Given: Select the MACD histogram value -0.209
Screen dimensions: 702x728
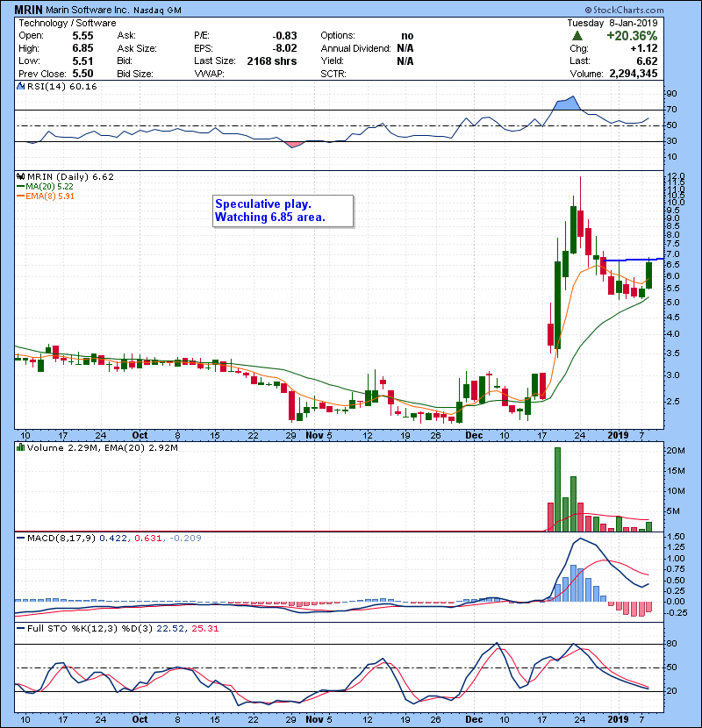Looking at the screenshot, I should [x=185, y=539].
